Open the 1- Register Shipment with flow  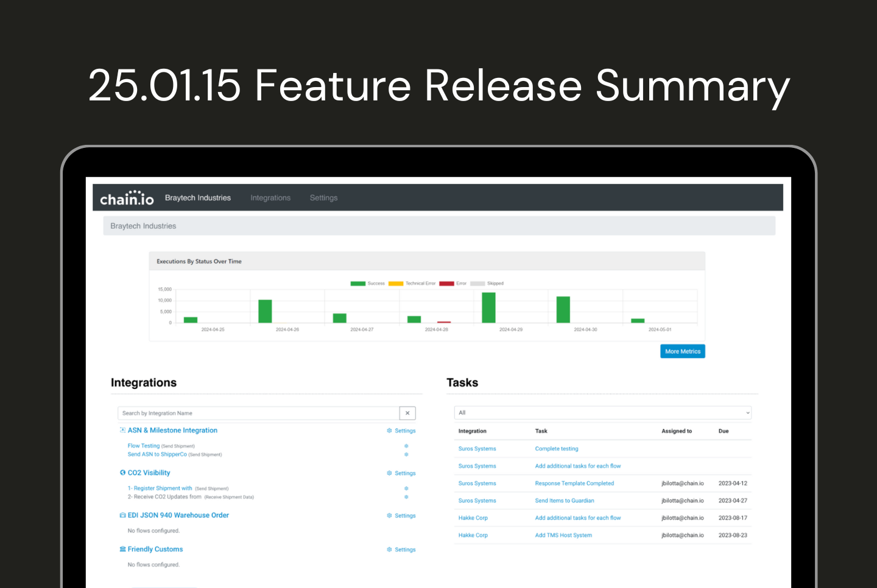click(160, 489)
